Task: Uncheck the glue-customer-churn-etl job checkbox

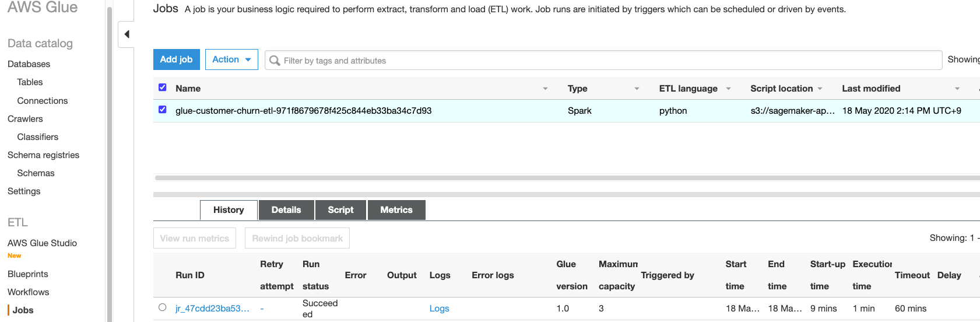Action: [x=163, y=110]
